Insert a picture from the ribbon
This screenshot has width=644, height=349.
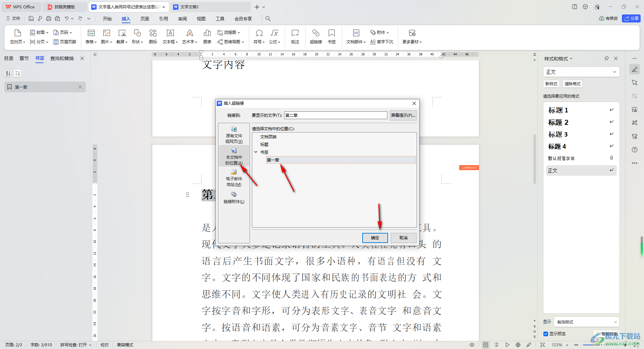106,36
